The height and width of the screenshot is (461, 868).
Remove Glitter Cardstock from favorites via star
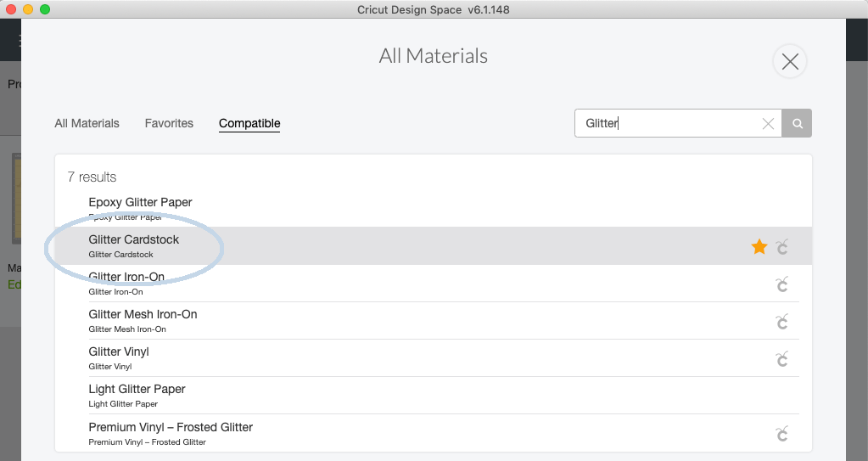point(759,246)
